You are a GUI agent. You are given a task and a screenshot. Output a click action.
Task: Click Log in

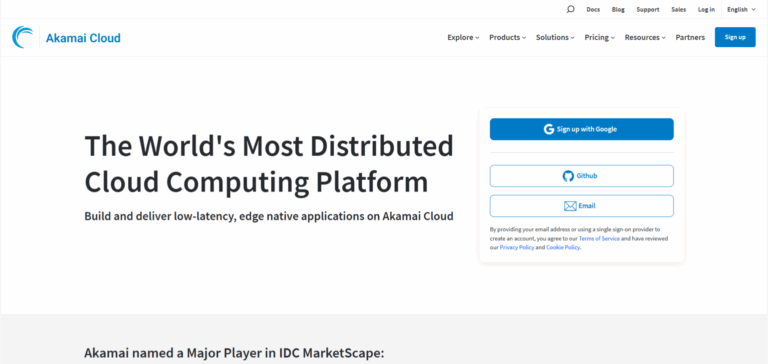point(706,9)
